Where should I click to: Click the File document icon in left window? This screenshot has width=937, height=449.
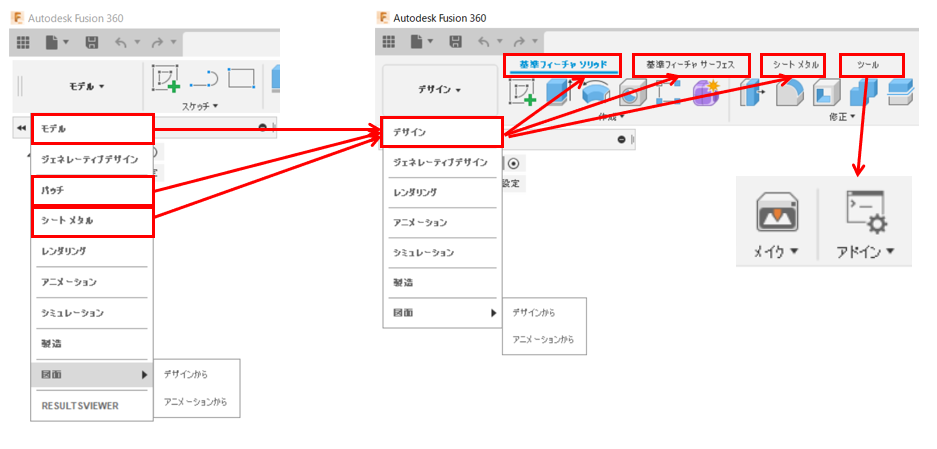53,42
